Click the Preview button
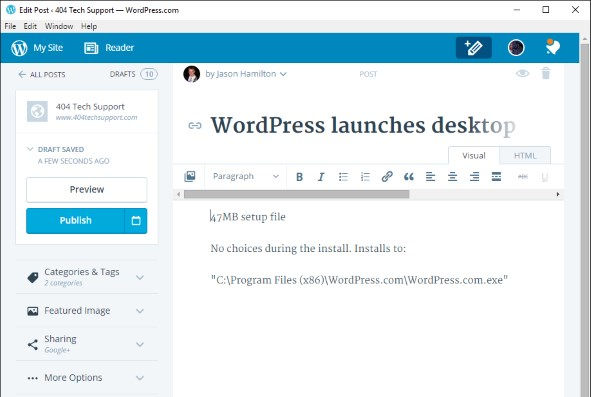Screen dimensions: 591x397 tap(87, 190)
